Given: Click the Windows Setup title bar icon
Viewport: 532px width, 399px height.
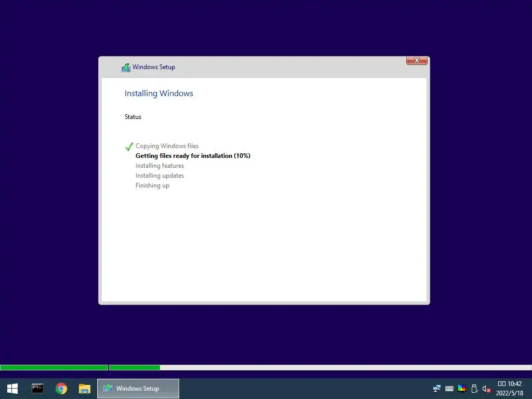Looking at the screenshot, I should [126, 68].
